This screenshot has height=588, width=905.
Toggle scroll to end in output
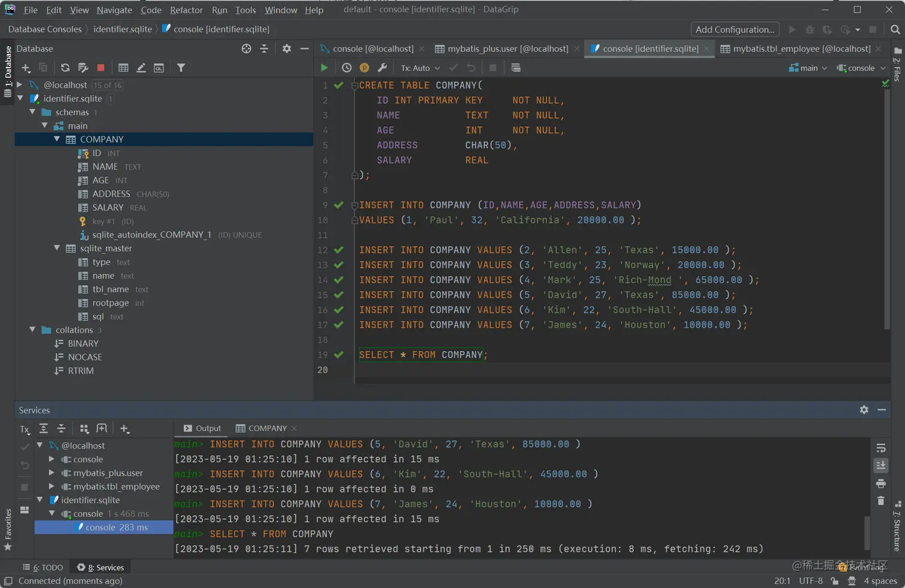[880, 465]
